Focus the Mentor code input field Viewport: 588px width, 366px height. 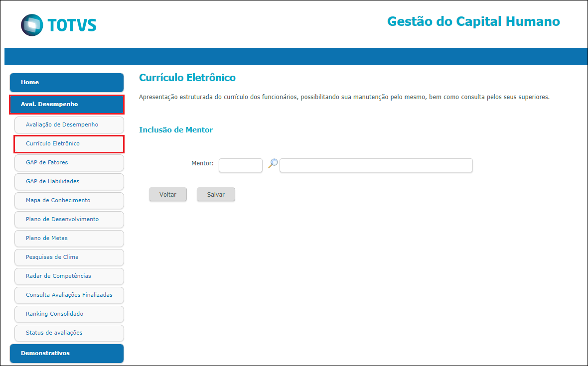[240, 165]
